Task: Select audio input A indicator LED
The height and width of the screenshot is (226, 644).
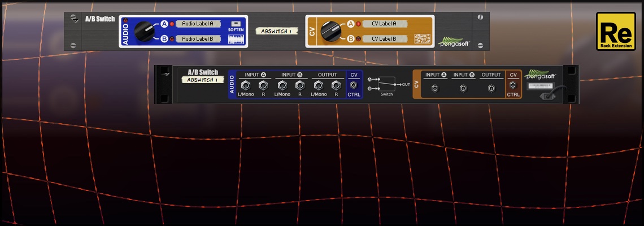Action: 172,24
